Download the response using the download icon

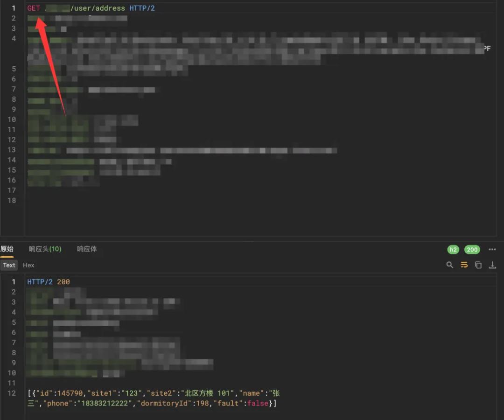492,265
